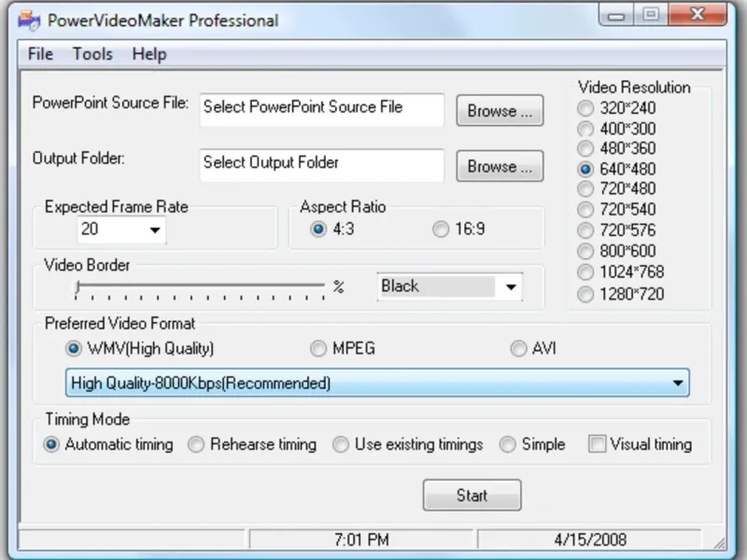Expand the Expected Frame Rate dropdown

[x=154, y=230]
